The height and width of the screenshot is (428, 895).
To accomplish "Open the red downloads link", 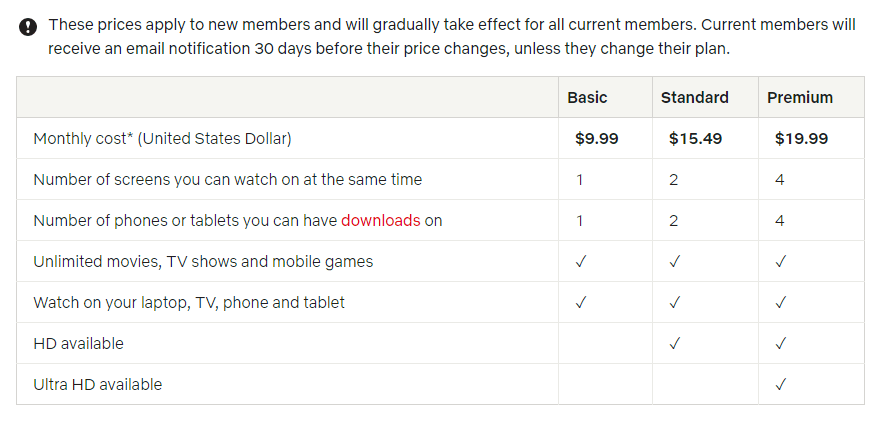I will coord(381,220).
